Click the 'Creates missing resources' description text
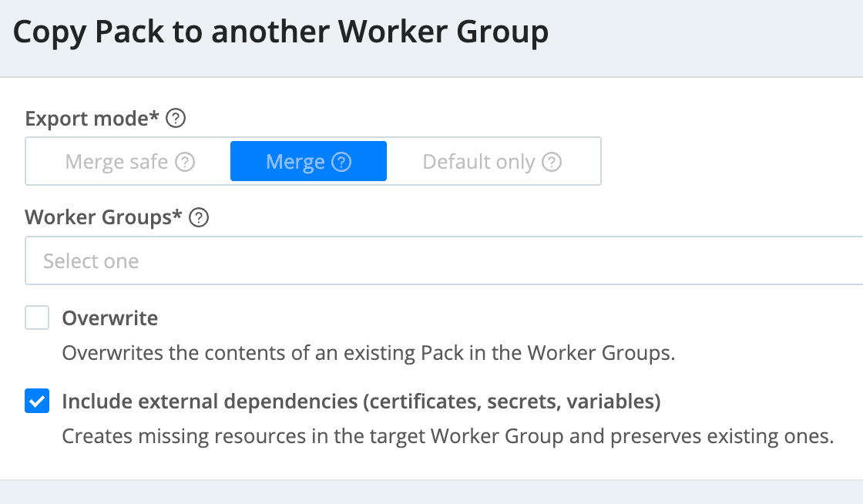This screenshot has width=863, height=504. pyautogui.click(x=447, y=437)
